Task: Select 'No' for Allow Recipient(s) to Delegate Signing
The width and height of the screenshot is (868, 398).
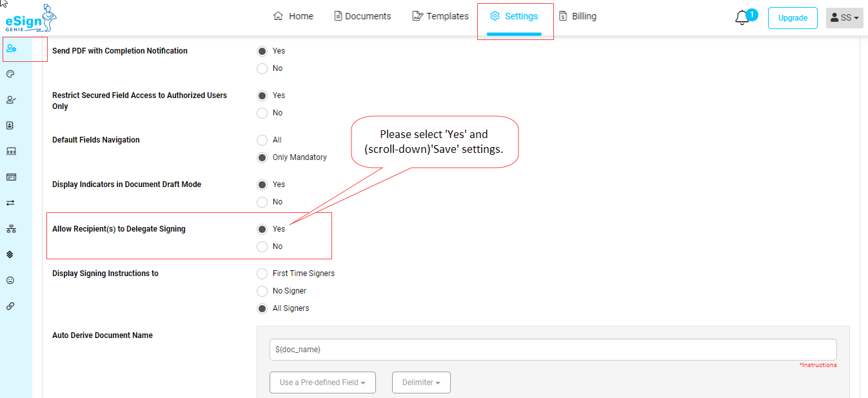Action: 262,246
